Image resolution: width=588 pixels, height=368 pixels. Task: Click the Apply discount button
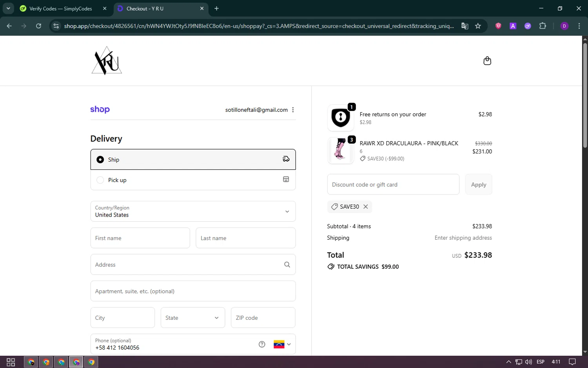pyautogui.click(x=479, y=184)
